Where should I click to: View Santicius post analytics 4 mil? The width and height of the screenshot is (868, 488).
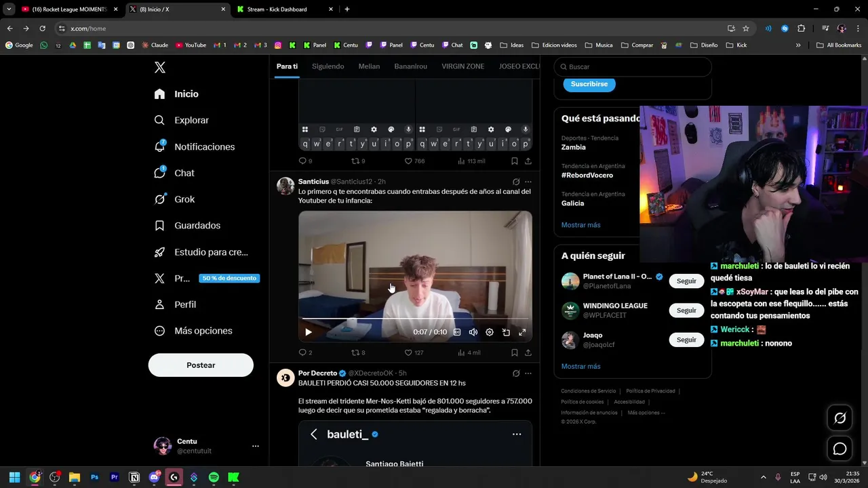[469, 352]
